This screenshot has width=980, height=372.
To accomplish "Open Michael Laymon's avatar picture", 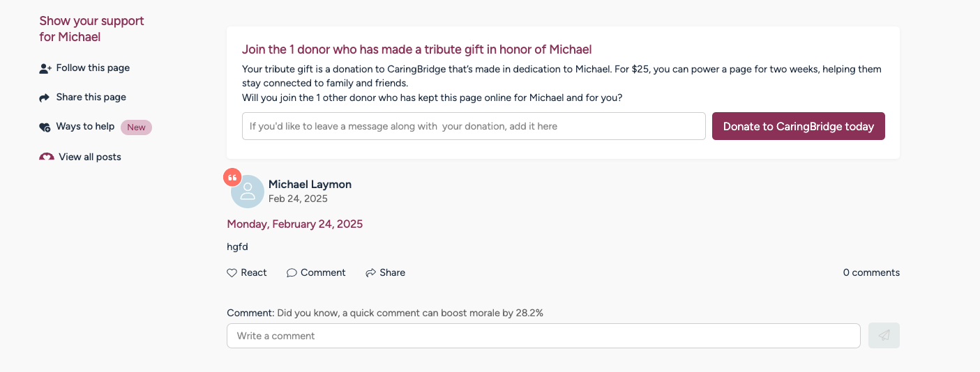I will pos(248,192).
